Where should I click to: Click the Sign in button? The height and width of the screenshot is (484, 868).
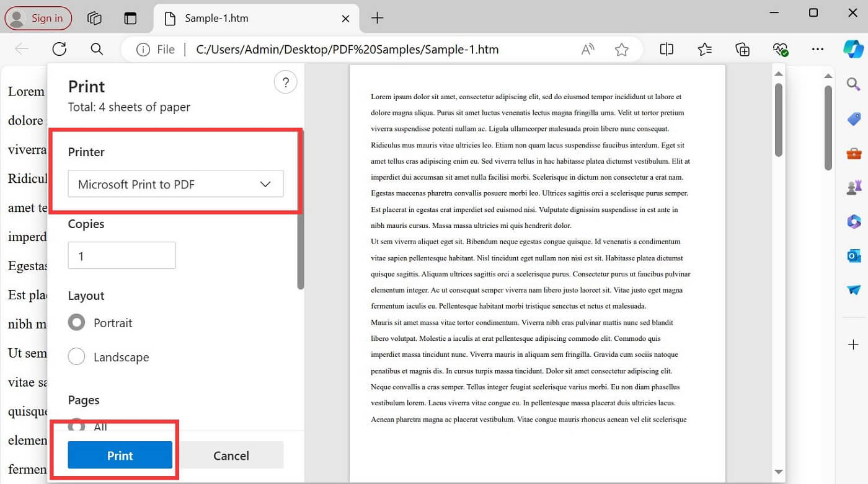tap(38, 18)
